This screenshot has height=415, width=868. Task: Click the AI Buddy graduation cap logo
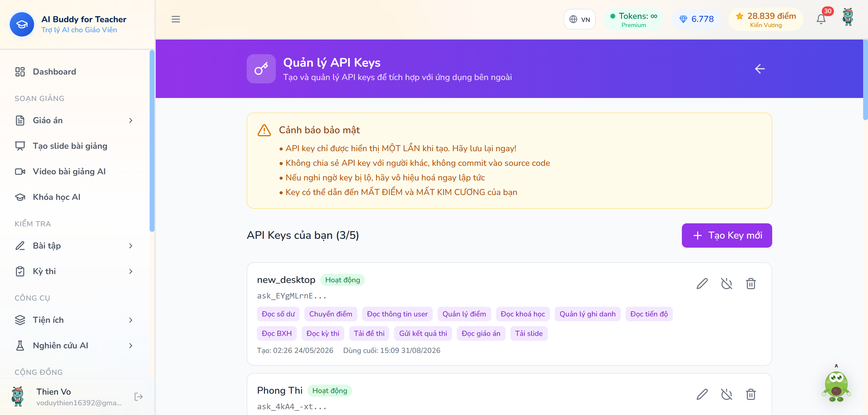[x=22, y=24]
